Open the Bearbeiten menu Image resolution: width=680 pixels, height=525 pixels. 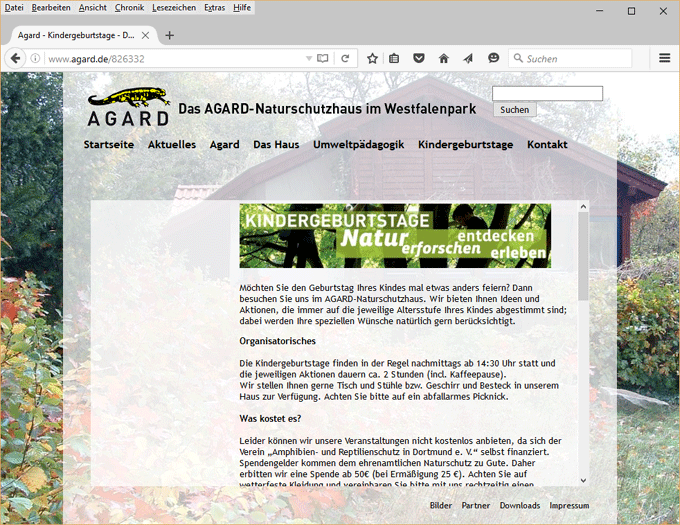[x=51, y=8]
